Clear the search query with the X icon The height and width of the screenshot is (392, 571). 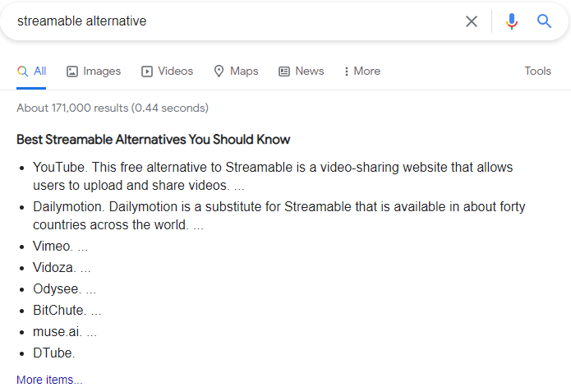coord(472,21)
